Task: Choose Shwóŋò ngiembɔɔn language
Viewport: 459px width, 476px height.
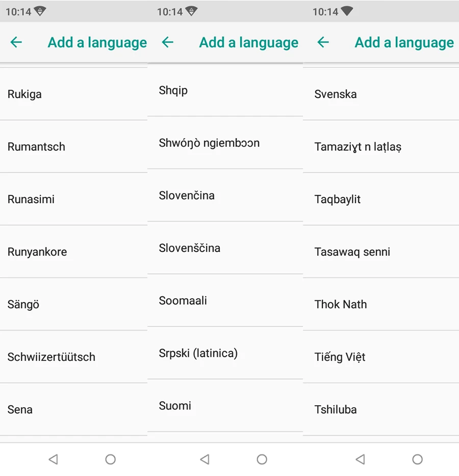Action: [225, 143]
